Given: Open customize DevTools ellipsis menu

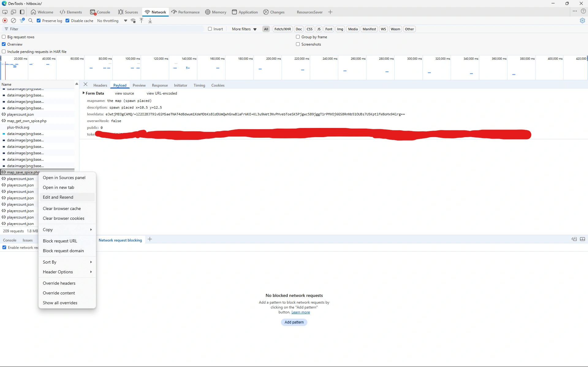Looking at the screenshot, I should pyautogui.click(x=575, y=11).
